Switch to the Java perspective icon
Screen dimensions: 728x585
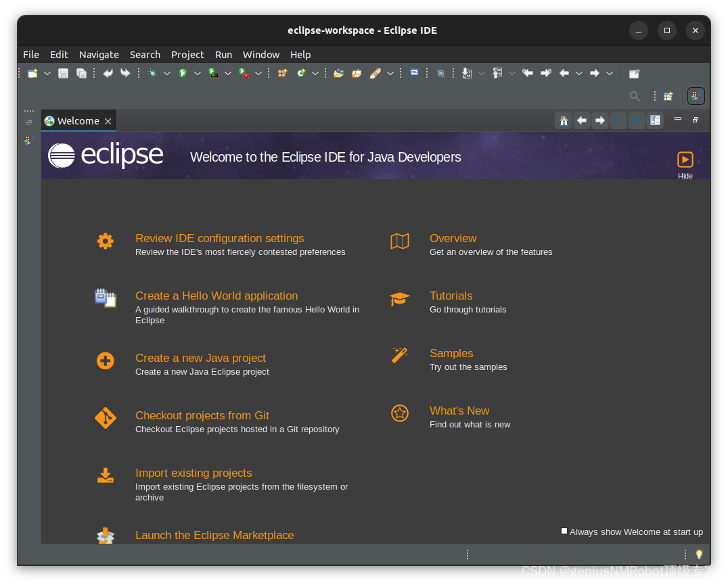click(696, 95)
